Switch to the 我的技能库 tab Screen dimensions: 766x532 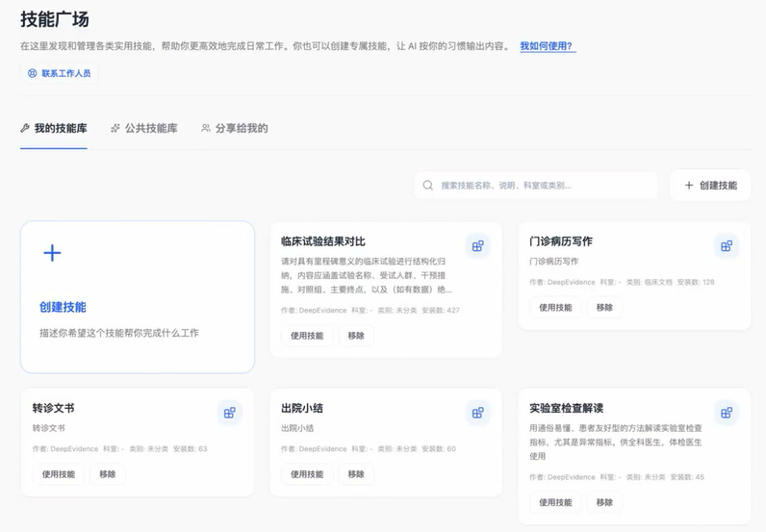[53, 128]
